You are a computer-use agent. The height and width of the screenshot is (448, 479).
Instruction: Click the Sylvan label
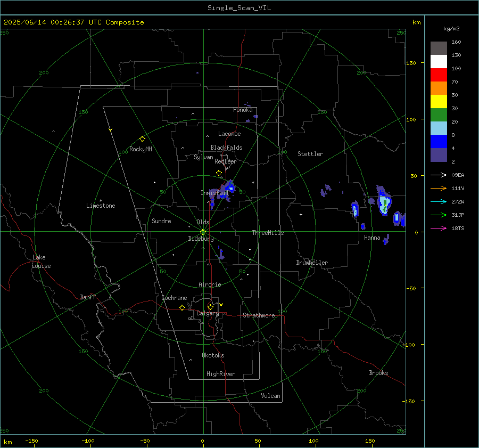coord(203,157)
